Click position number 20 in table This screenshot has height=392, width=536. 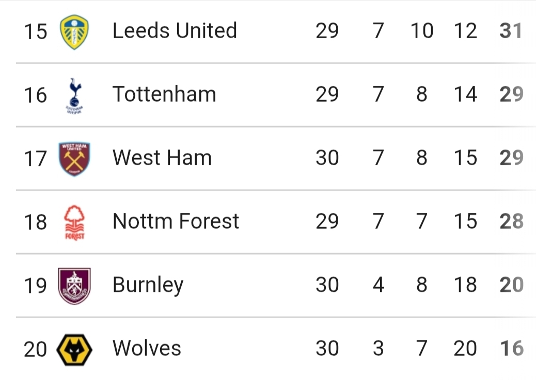(x=35, y=350)
